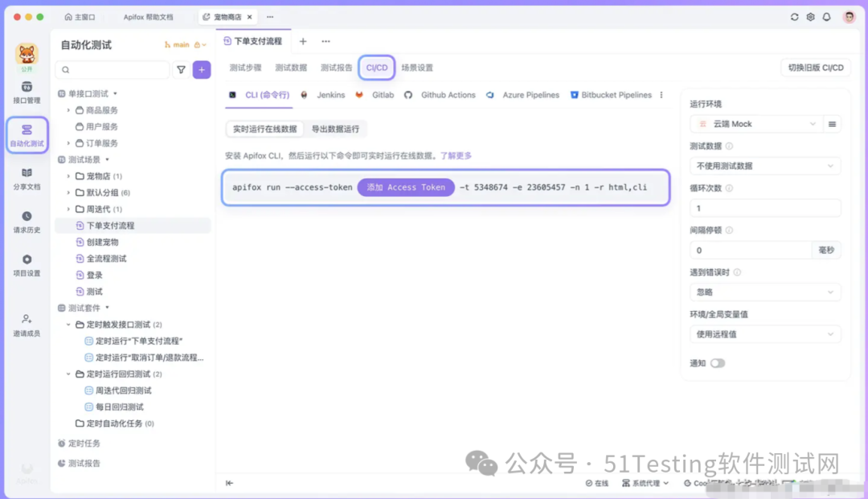The width and height of the screenshot is (868, 499).
Task: Click the purple plus add button
Action: click(202, 70)
